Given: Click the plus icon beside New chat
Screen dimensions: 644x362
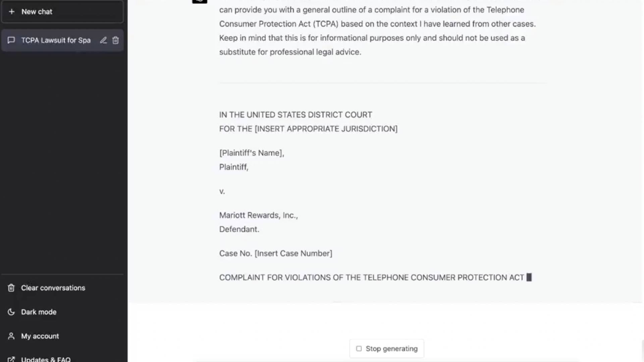Looking at the screenshot, I should [x=12, y=12].
